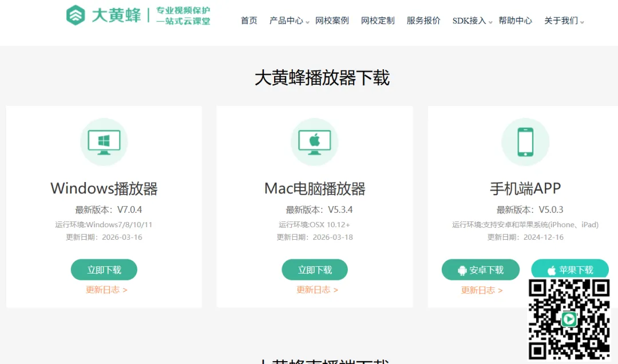Open 服务报价 navigation item
This screenshot has height=364, width=618.
[x=423, y=21]
